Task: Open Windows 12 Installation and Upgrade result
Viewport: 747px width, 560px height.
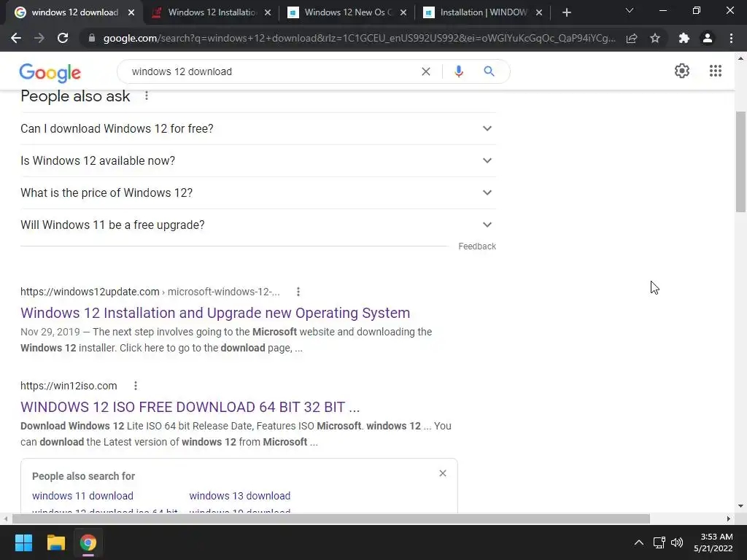Action: tap(215, 313)
